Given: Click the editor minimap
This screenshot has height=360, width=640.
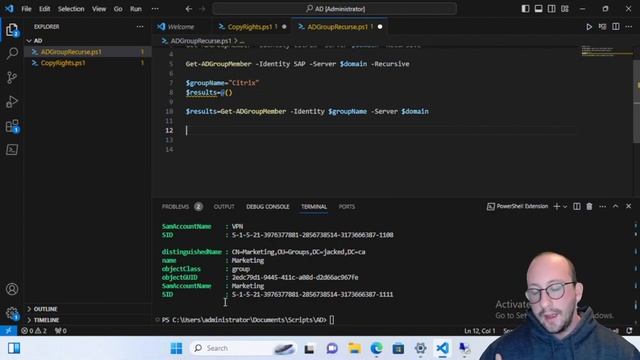Looking at the screenshot, I should [x=607, y=51].
